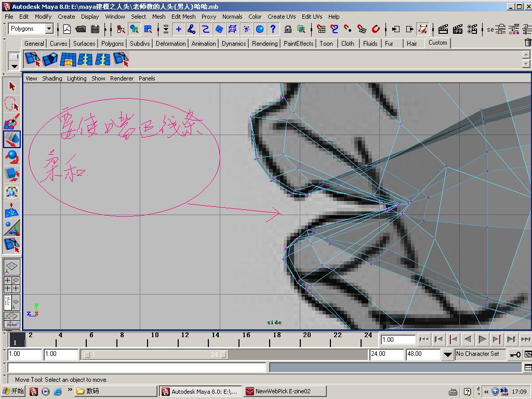This screenshot has height=399, width=532.
Task: Open the shelf menu arrow button
Action: (14, 66)
